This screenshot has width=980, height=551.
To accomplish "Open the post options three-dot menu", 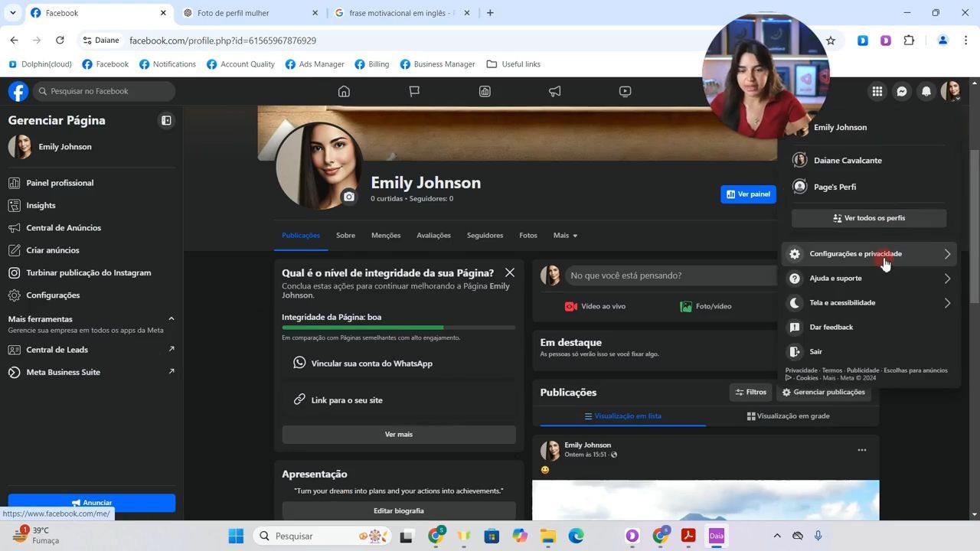I will click(862, 450).
